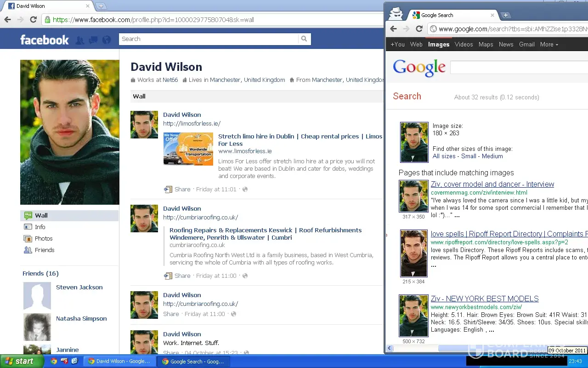Click the 'Friends (16)' heading link
The width and height of the screenshot is (588, 368).
[40, 273]
